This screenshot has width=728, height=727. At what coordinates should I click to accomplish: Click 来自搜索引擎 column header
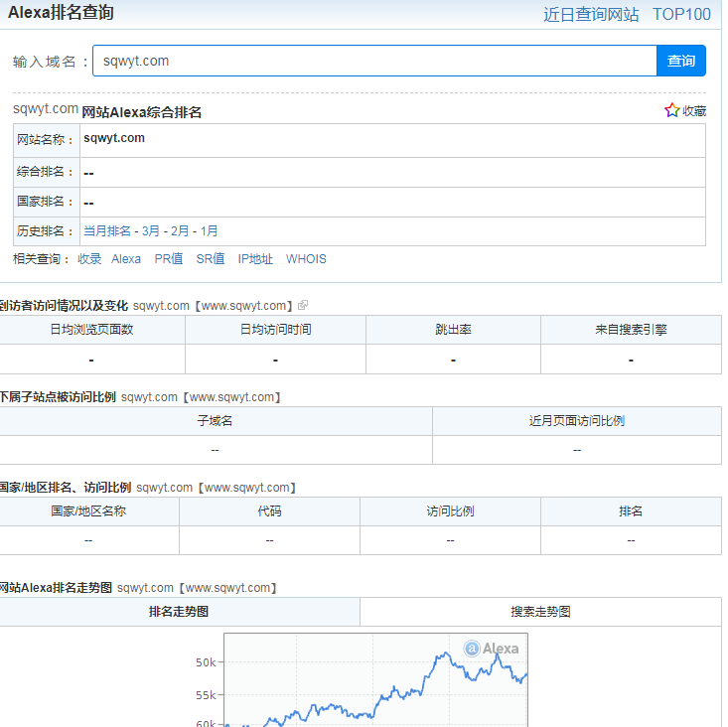coord(631,330)
